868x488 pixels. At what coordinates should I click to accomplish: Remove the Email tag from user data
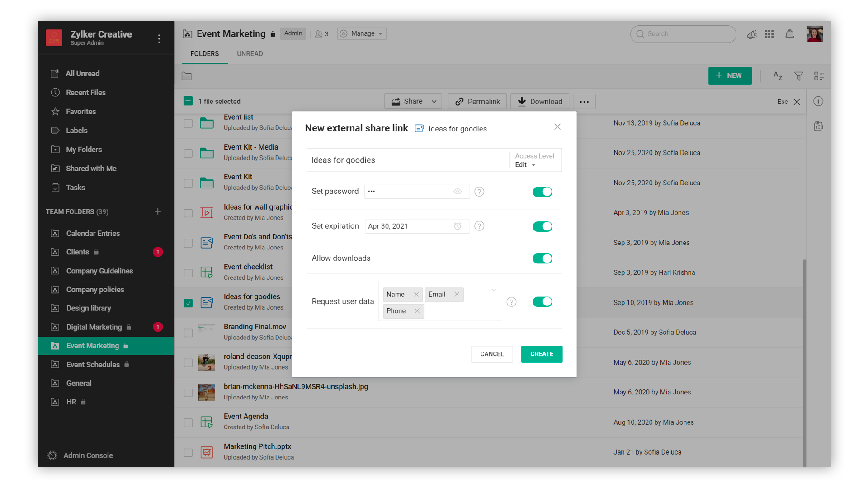click(x=457, y=295)
